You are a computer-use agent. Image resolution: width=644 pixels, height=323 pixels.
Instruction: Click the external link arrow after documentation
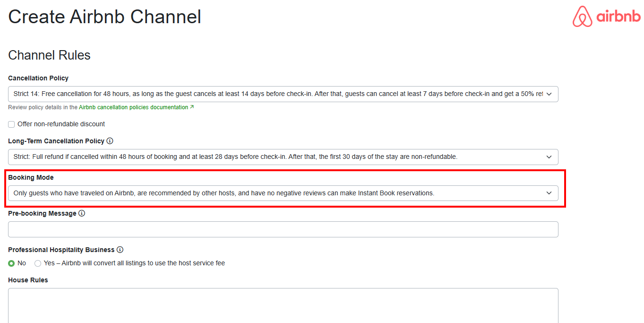pos(192,107)
